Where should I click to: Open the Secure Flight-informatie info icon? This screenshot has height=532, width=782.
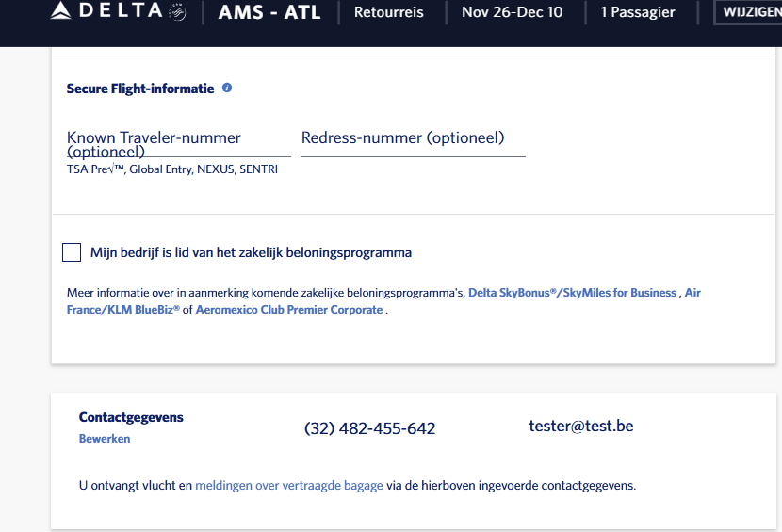(227, 89)
